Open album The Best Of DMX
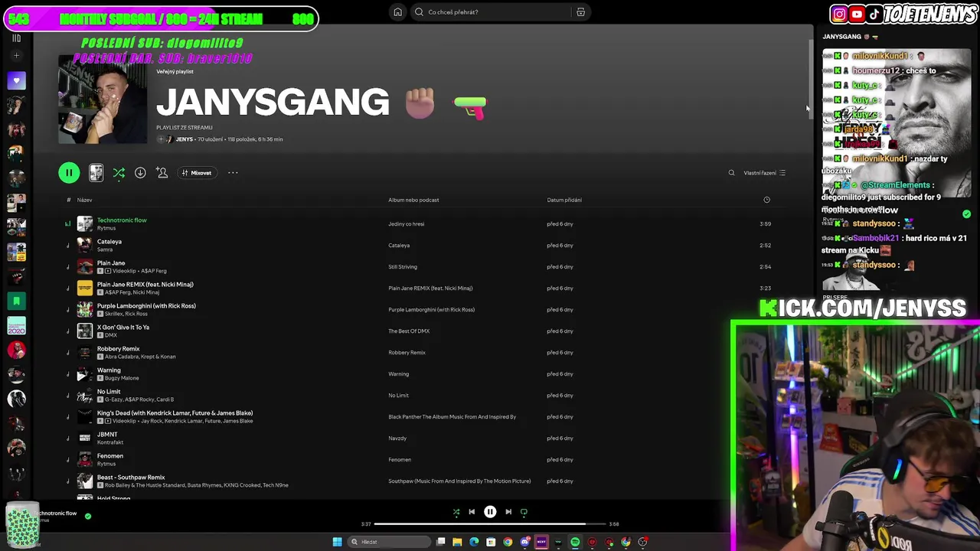Screen dimensions: 980x551 coord(409,331)
